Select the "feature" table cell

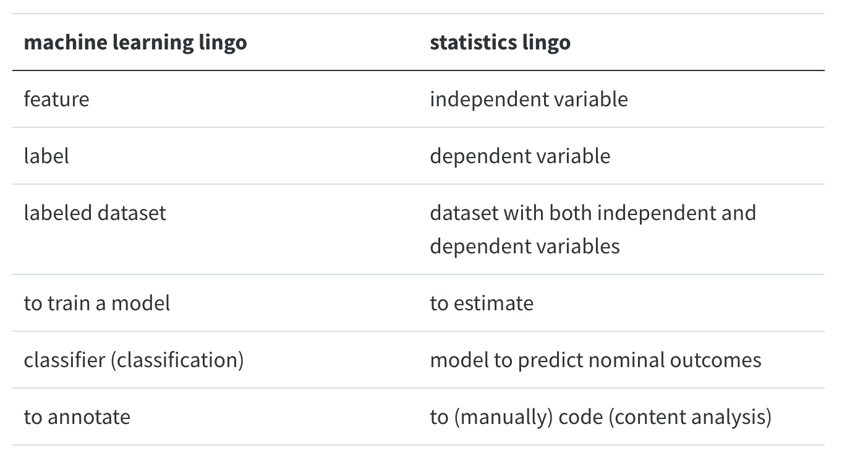56,99
